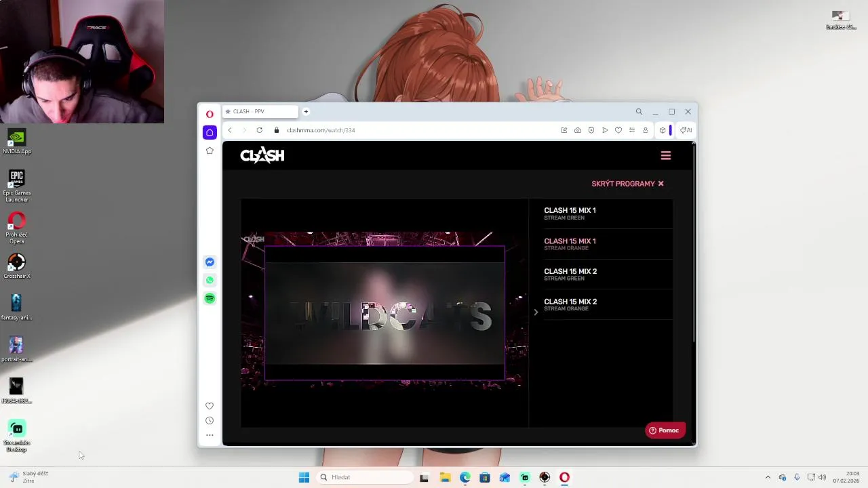Reload the clashmma.com page
This screenshot has height=488, width=868.
coord(259,130)
